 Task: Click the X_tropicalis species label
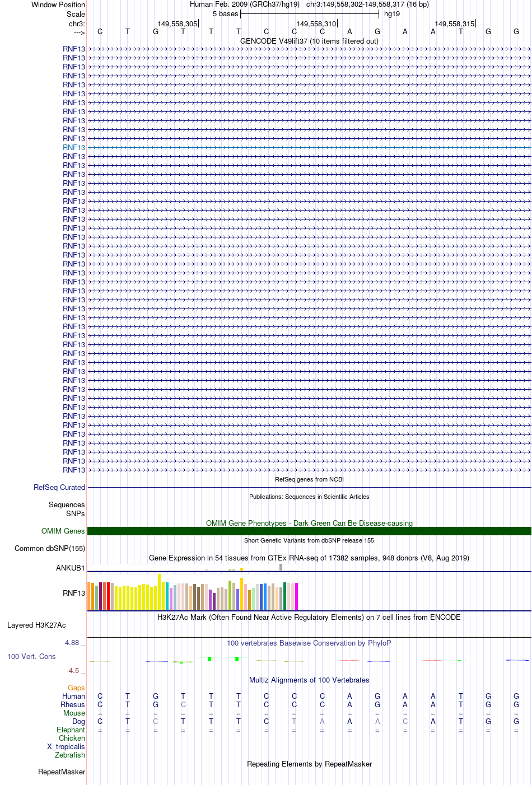[x=66, y=746]
